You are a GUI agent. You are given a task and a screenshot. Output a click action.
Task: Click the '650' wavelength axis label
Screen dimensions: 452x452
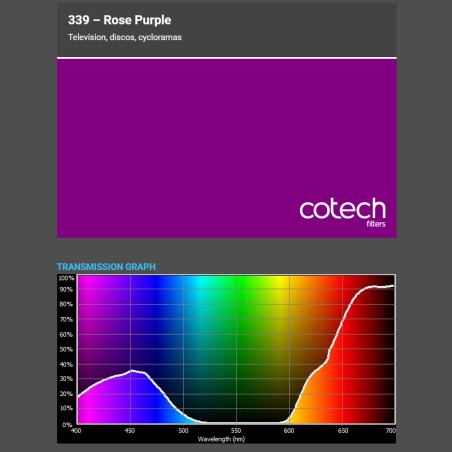click(343, 430)
